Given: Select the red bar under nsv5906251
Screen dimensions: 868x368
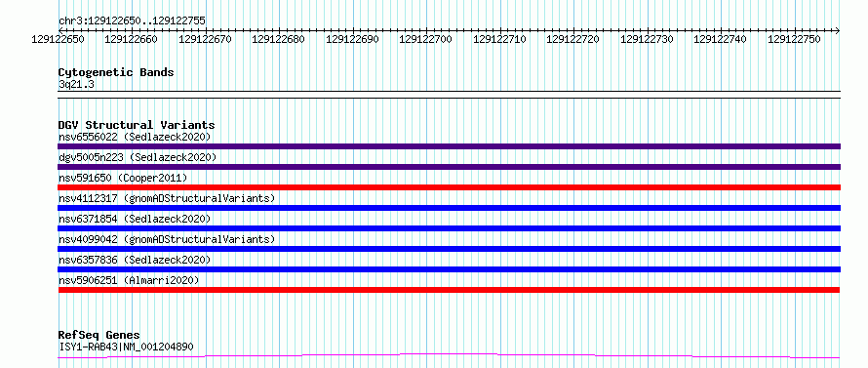Looking at the screenshot, I should (449, 290).
